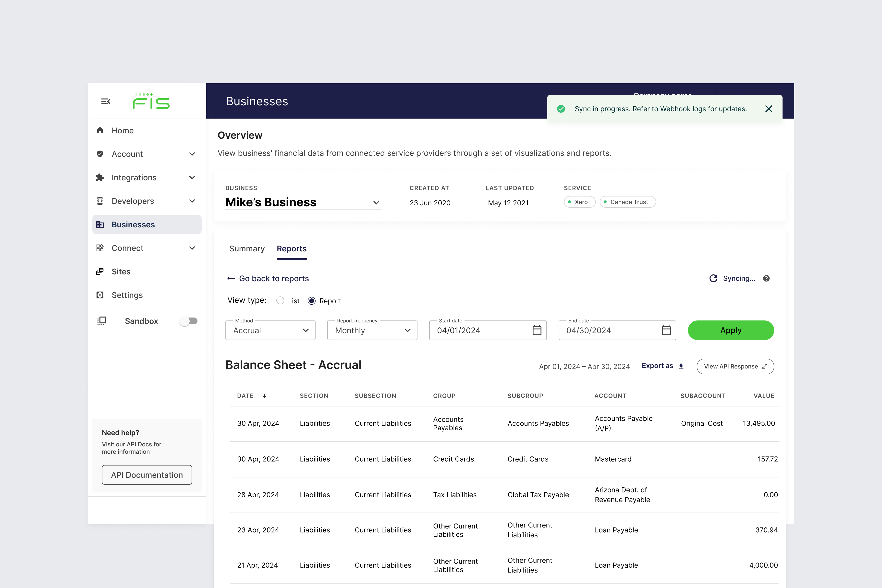Click the Export as download icon
Screen dimensions: 882x588
click(681, 366)
